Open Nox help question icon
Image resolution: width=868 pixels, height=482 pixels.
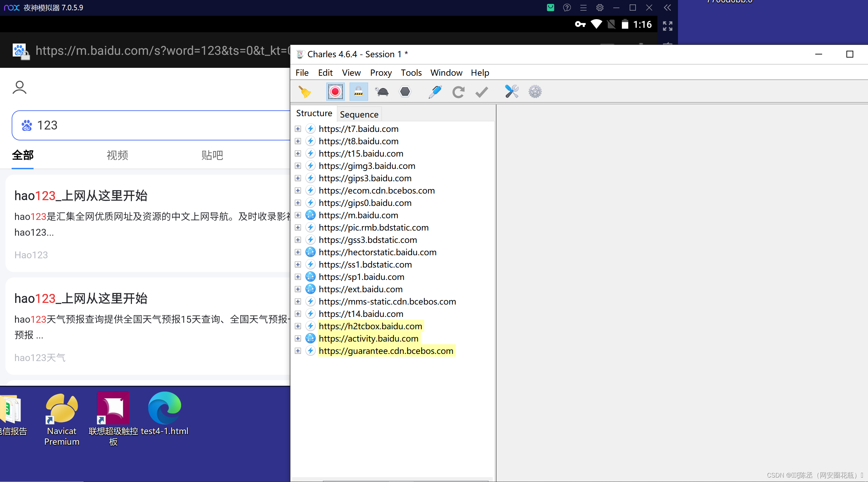point(567,8)
